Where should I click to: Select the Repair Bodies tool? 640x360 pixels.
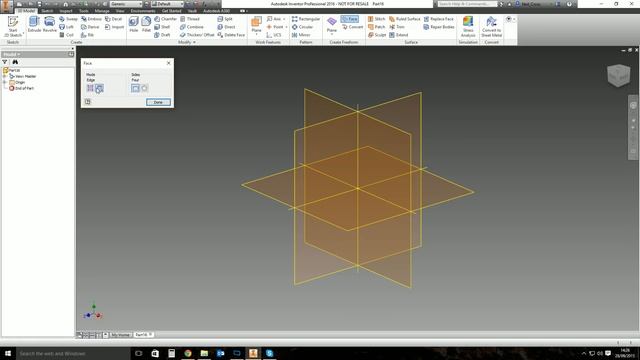click(439, 27)
